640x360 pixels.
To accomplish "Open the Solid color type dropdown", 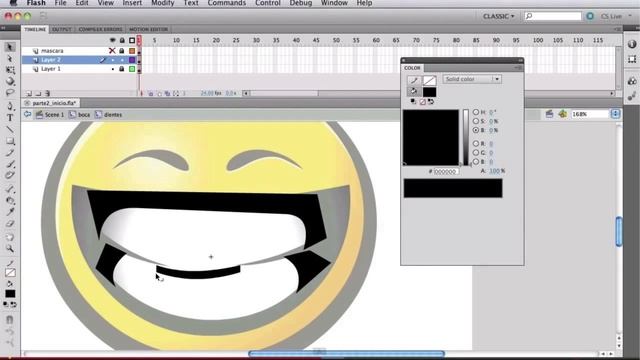I will (x=472, y=79).
